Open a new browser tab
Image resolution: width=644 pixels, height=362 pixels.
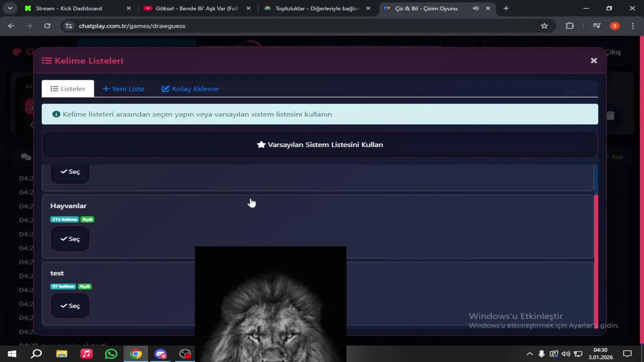click(x=506, y=8)
